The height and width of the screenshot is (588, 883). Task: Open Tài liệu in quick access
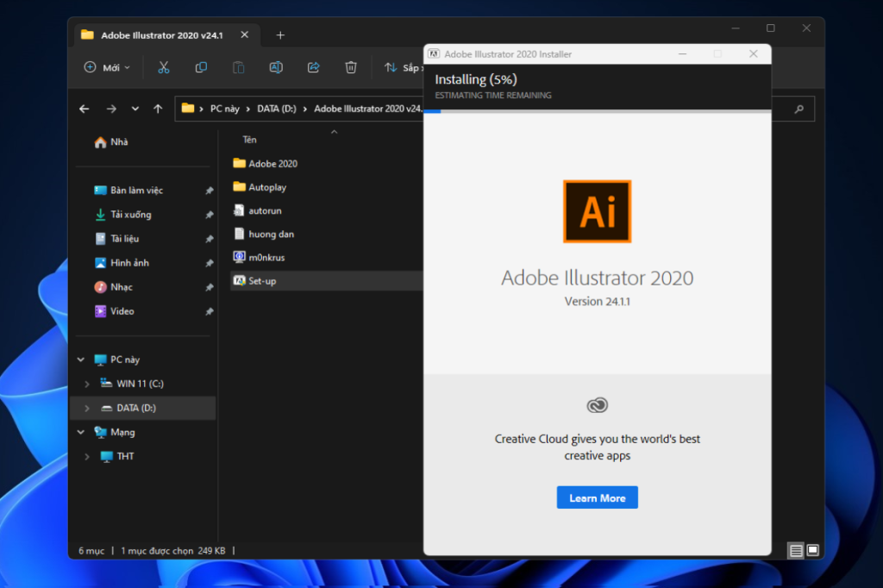(x=124, y=239)
